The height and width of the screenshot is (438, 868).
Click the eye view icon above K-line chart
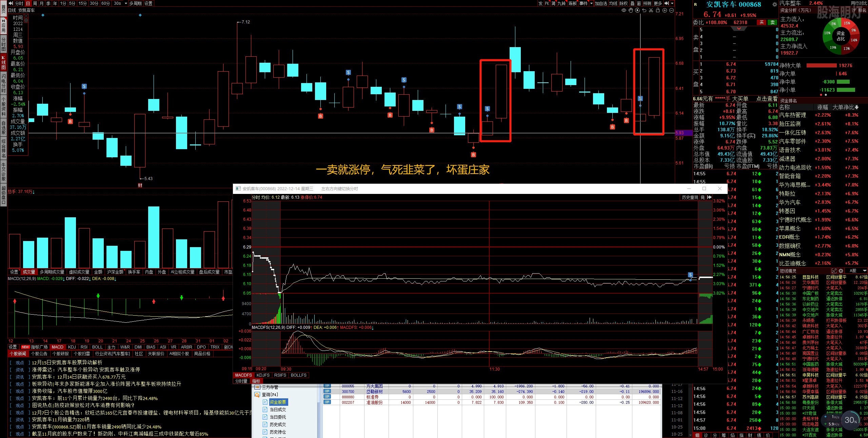pyautogui.click(x=624, y=10)
